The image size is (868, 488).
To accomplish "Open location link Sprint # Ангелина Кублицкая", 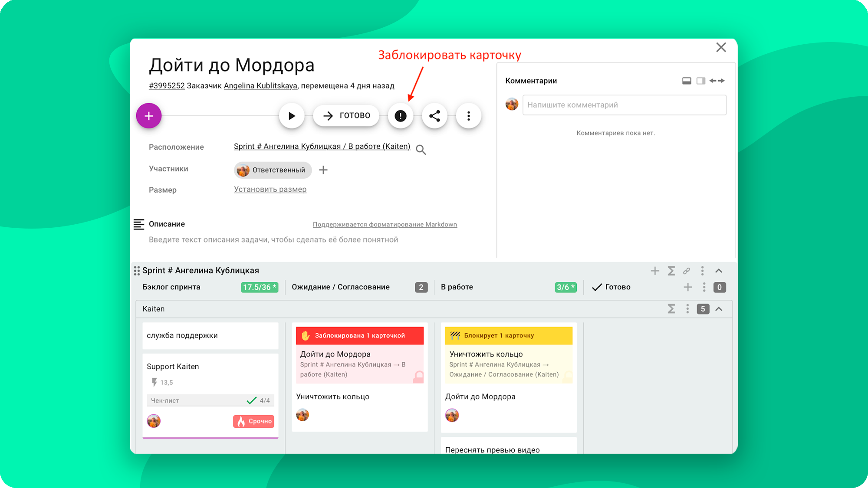I will pyautogui.click(x=322, y=147).
